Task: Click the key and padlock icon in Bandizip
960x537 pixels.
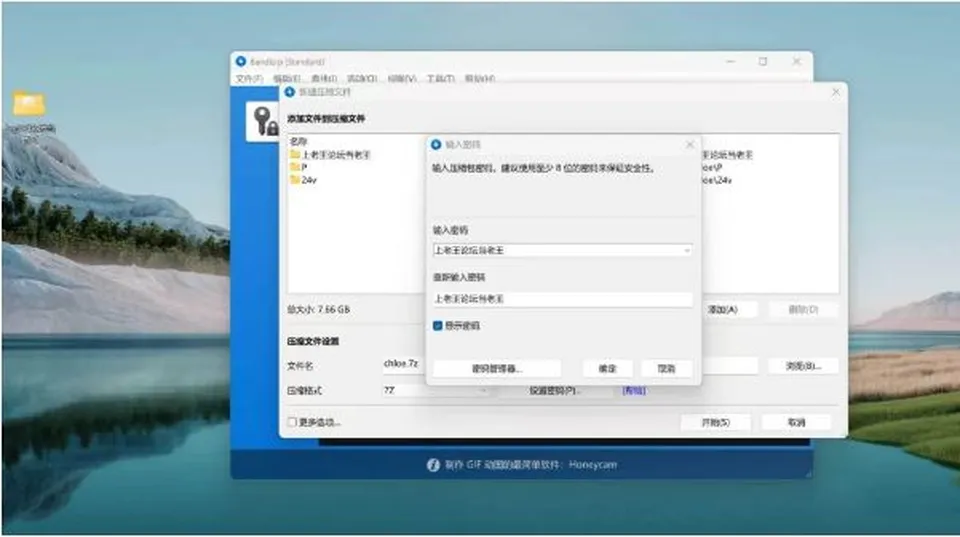Action: [265, 121]
